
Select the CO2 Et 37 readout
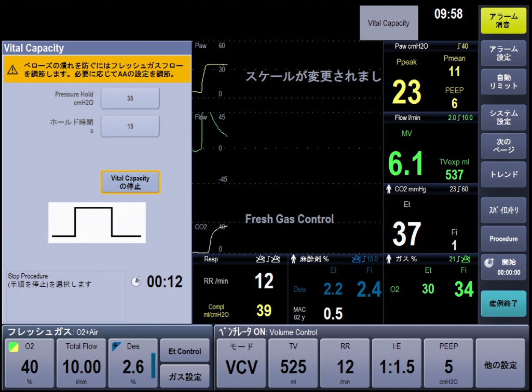[406, 234]
